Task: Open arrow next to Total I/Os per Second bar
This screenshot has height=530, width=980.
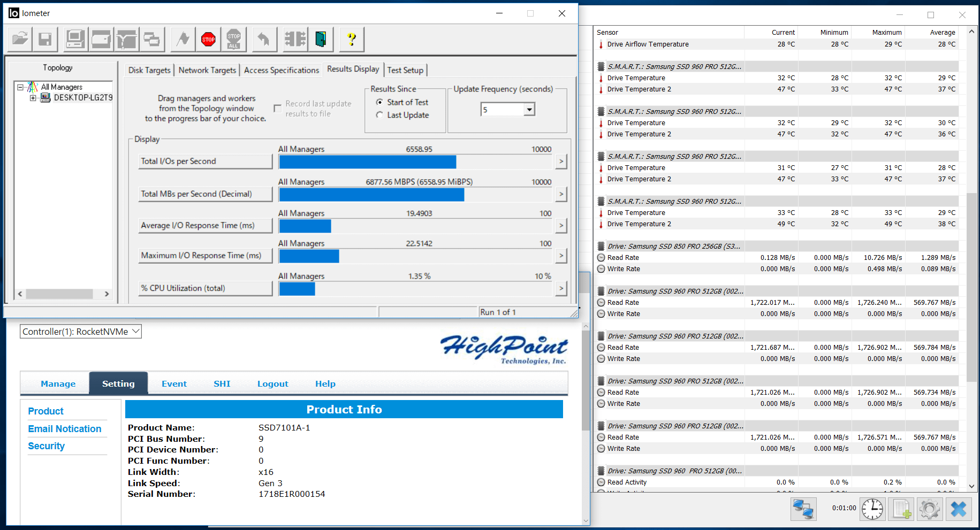Action: [x=561, y=162]
